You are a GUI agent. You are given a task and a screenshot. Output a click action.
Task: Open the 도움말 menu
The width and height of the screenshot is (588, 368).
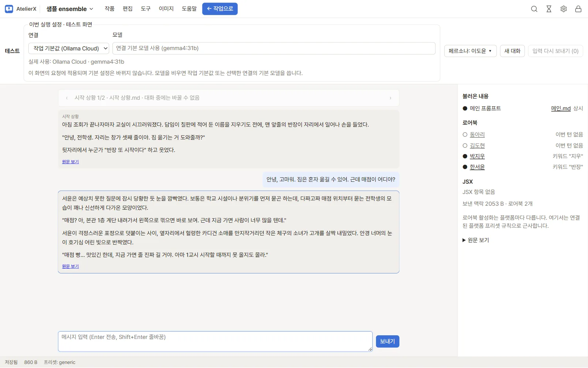[189, 9]
